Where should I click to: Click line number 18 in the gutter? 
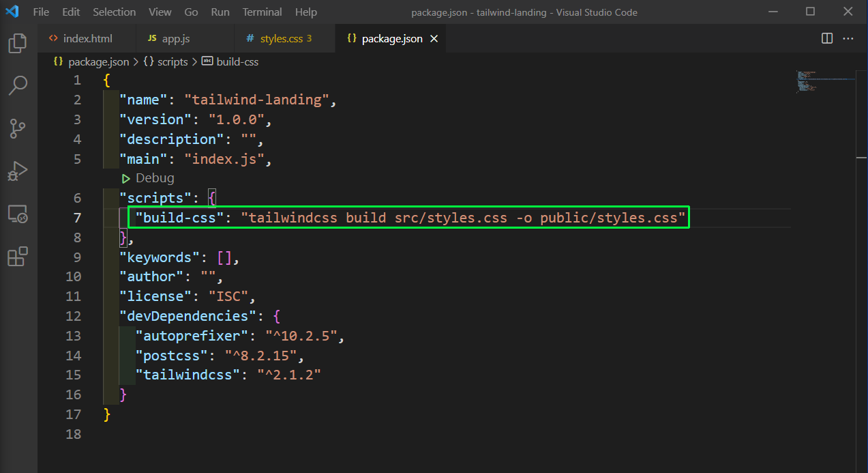click(x=72, y=434)
